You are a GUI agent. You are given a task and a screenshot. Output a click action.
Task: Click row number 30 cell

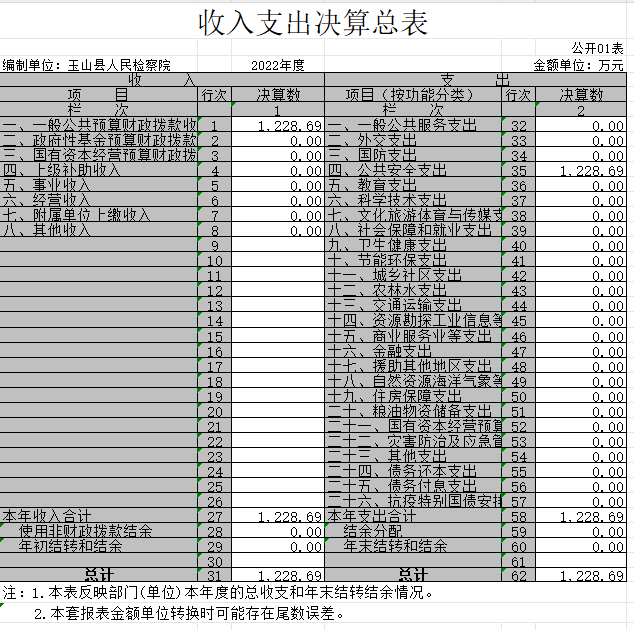click(215, 560)
